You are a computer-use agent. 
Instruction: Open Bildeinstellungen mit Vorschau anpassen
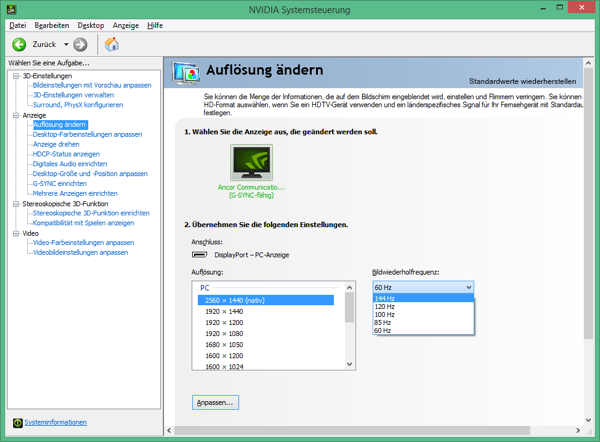tap(92, 85)
